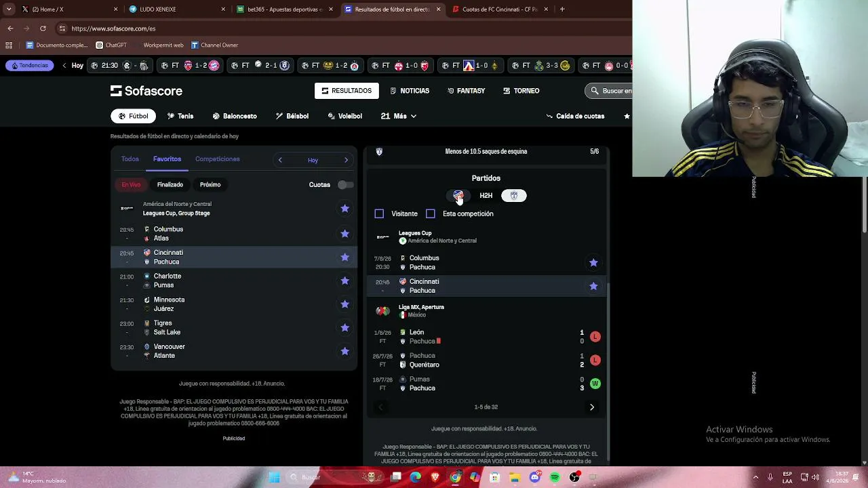The height and width of the screenshot is (488, 868).
Task: Star the Cincinnati vs Pachuca match in Partidos
Action: coord(593,286)
